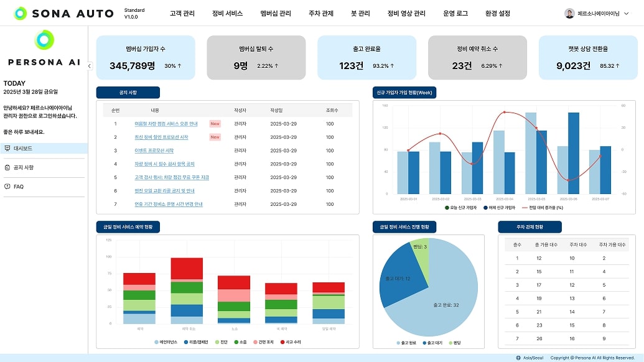Open the 멤버십 관리 menu

[276, 13]
